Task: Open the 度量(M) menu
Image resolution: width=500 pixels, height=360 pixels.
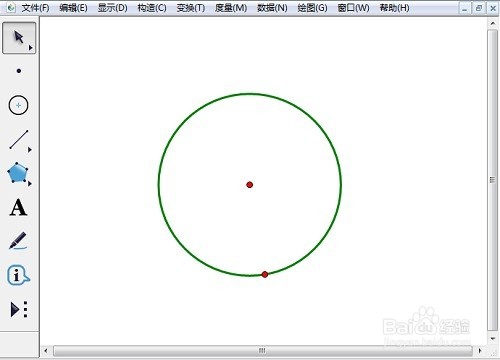Action: point(231,8)
